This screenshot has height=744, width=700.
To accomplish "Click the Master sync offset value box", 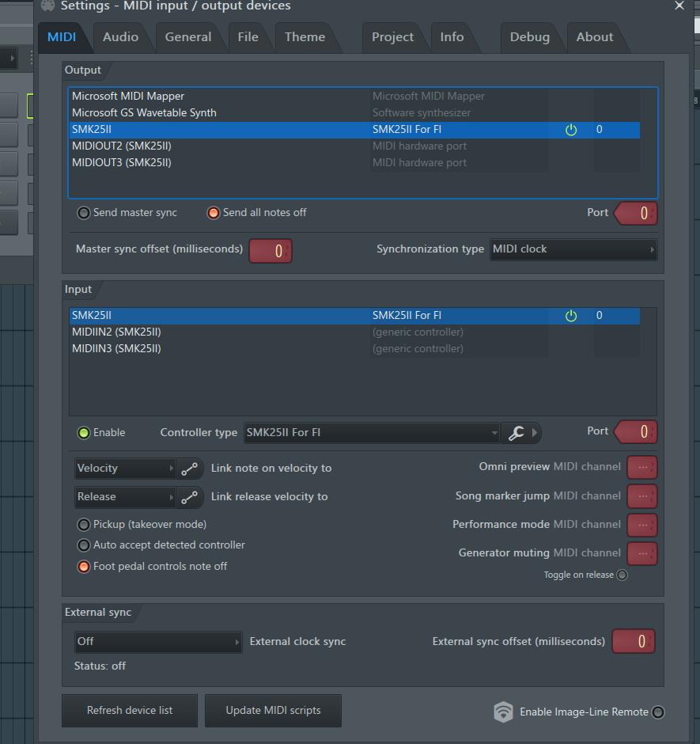I will (271, 251).
